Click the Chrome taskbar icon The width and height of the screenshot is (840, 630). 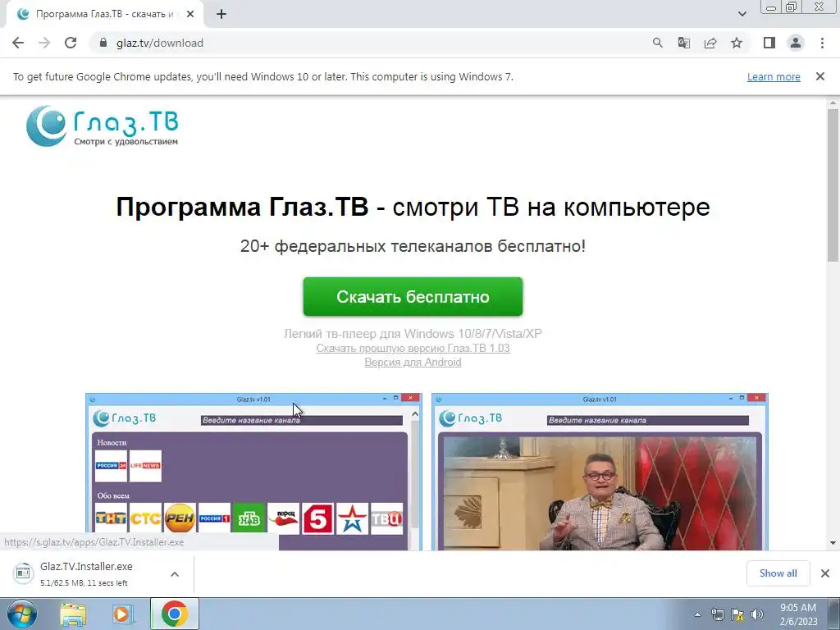click(x=174, y=614)
